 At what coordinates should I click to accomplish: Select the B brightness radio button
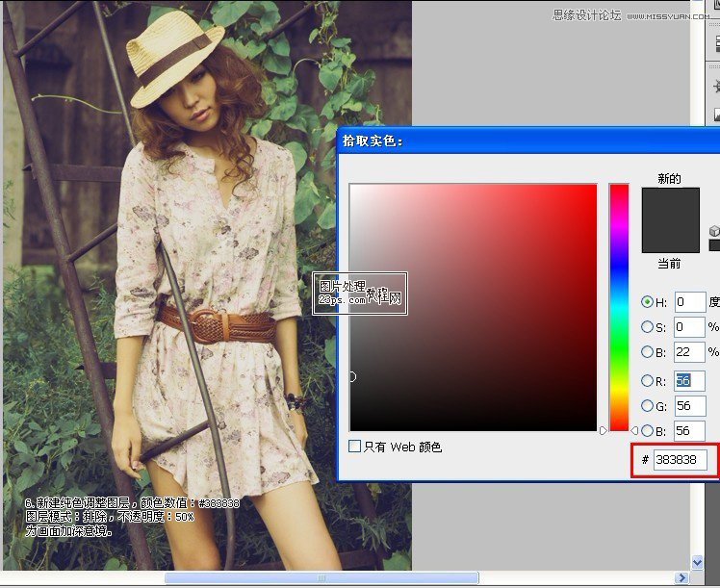point(647,351)
